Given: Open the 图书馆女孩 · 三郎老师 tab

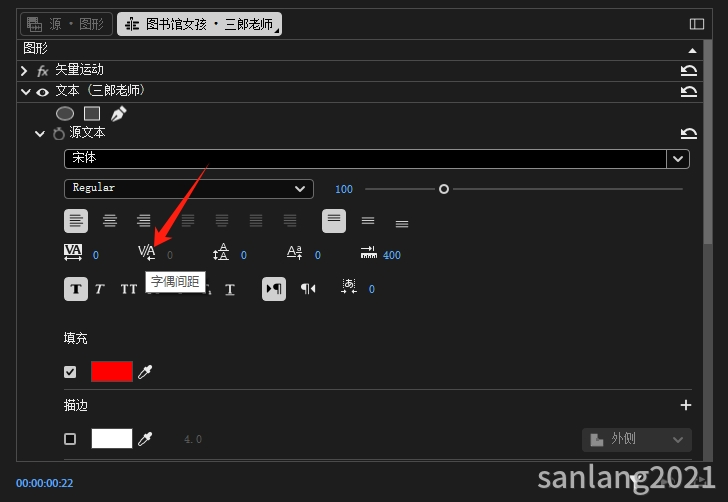Looking at the screenshot, I should point(199,24).
